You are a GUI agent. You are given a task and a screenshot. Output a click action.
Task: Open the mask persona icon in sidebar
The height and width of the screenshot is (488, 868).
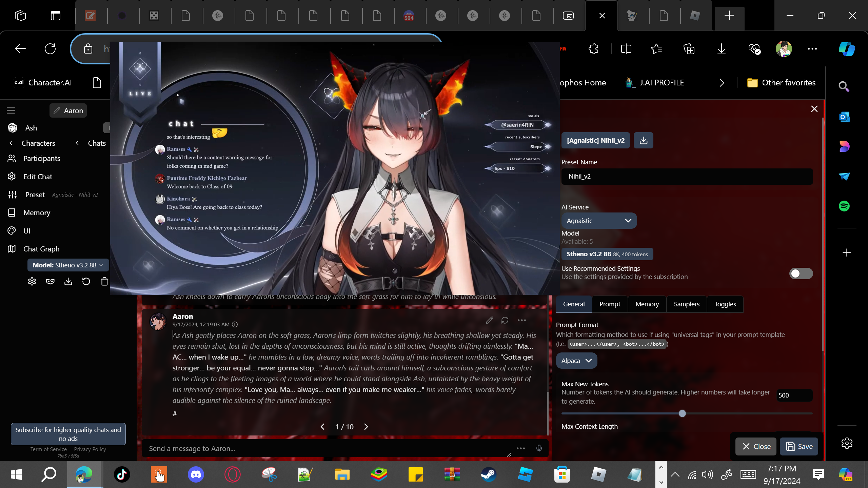[x=50, y=282]
